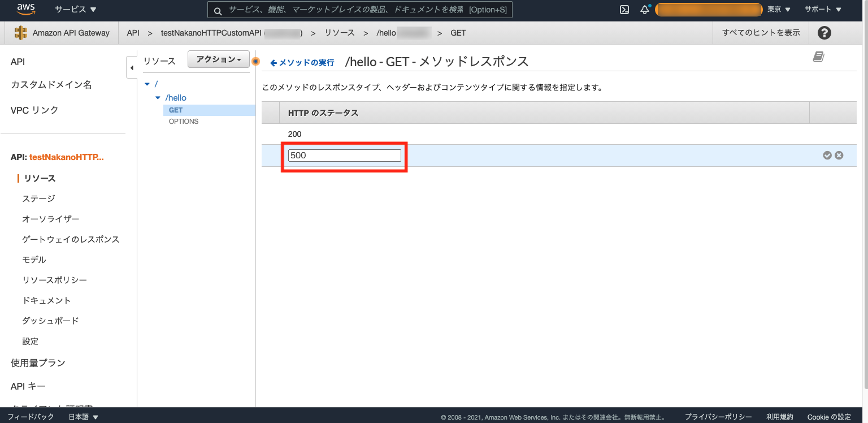Open 設定 in API navigation
868x423 pixels.
pos(31,341)
